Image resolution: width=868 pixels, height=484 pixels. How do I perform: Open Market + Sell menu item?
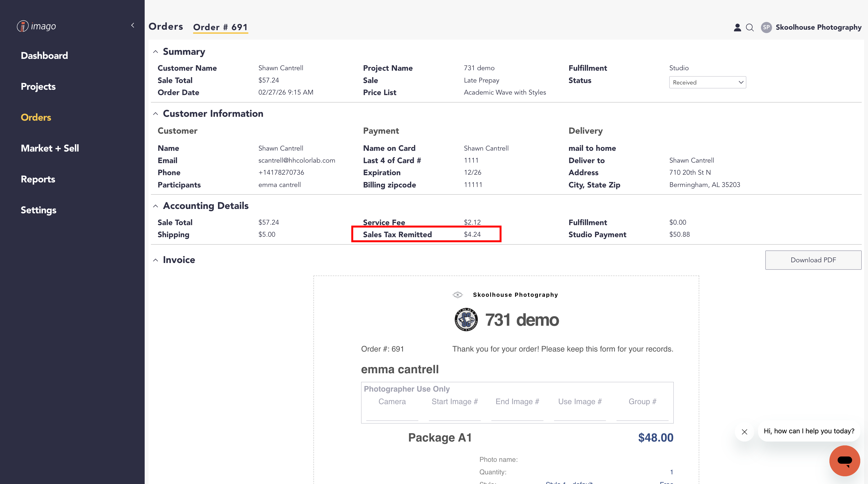[x=50, y=148]
